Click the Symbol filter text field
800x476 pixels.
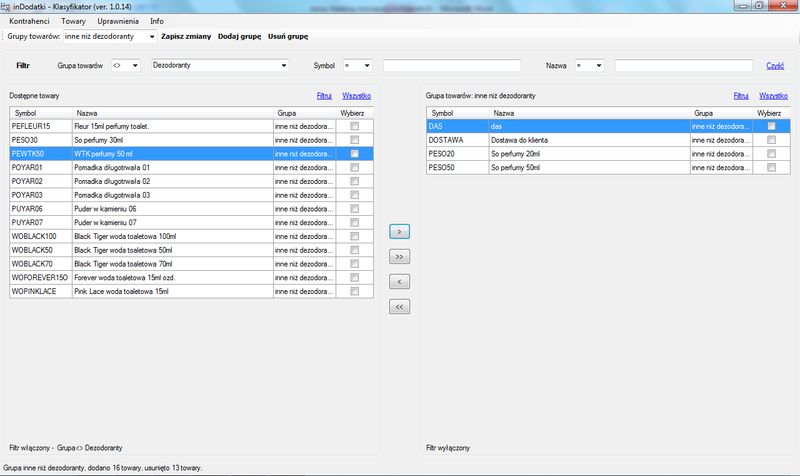[x=452, y=65]
